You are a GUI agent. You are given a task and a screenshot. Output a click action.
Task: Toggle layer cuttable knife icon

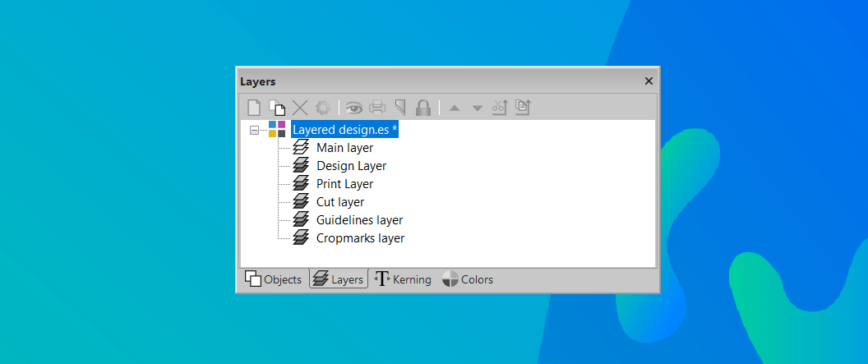coord(399,108)
